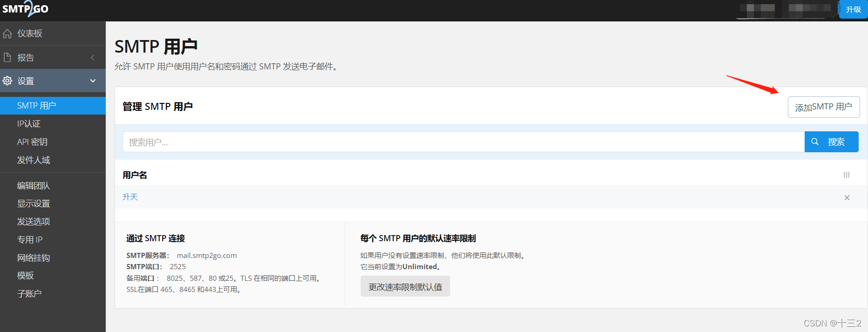
Task: Select SMTP 用户 menu item
Action: 53,106
